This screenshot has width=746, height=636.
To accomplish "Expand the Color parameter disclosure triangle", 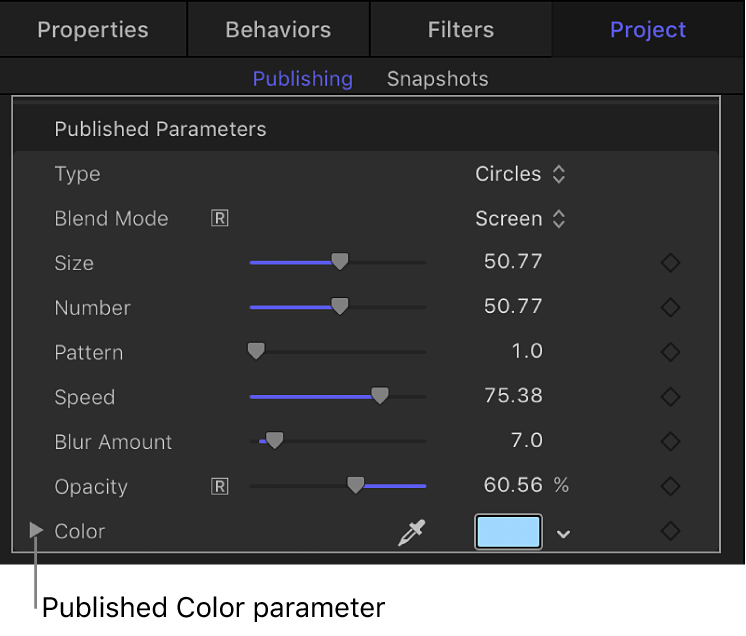I will tap(37, 531).
